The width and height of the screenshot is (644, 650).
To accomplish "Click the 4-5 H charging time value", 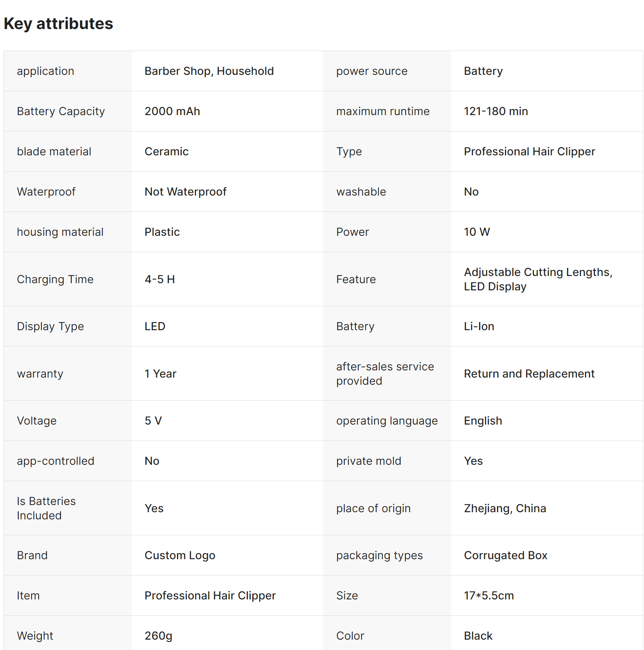I will 159,279.
